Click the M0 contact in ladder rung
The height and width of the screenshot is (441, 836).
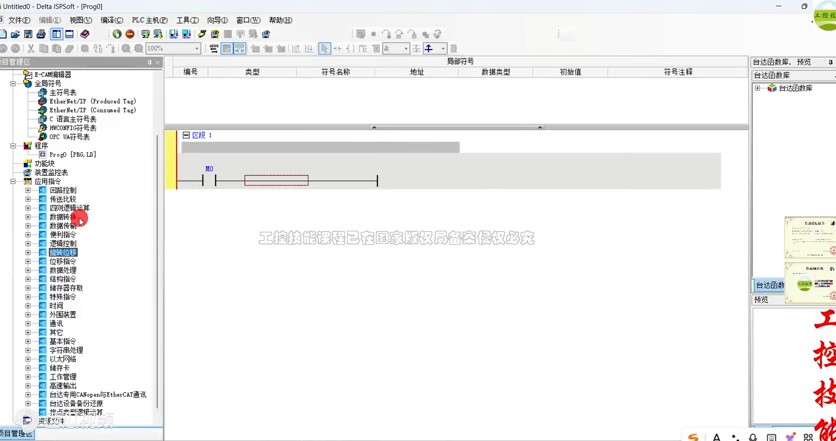[x=209, y=180]
